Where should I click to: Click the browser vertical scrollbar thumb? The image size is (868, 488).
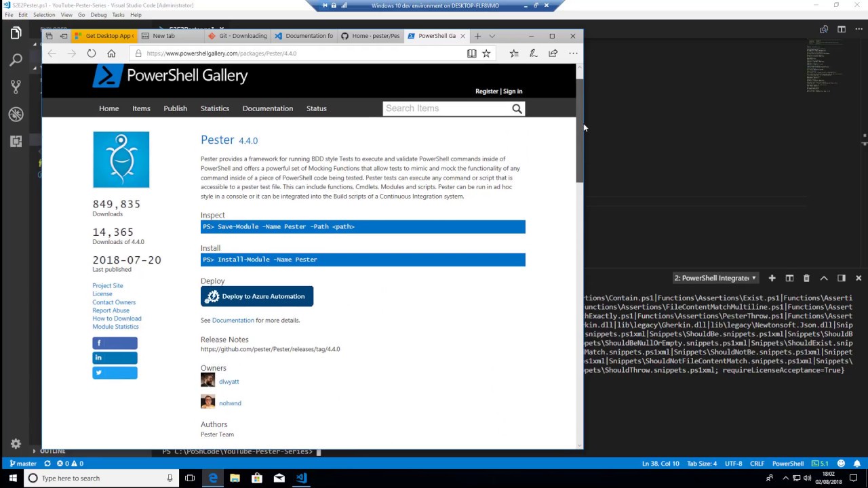click(580, 130)
